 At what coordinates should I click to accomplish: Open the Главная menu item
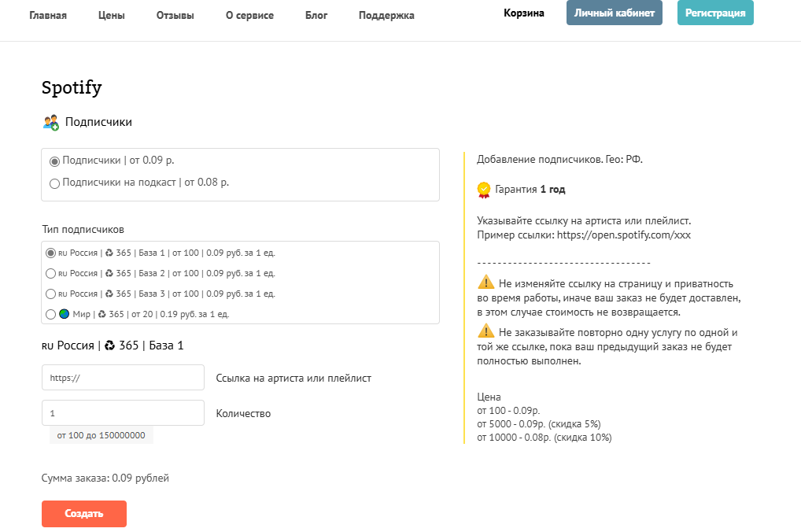point(48,15)
